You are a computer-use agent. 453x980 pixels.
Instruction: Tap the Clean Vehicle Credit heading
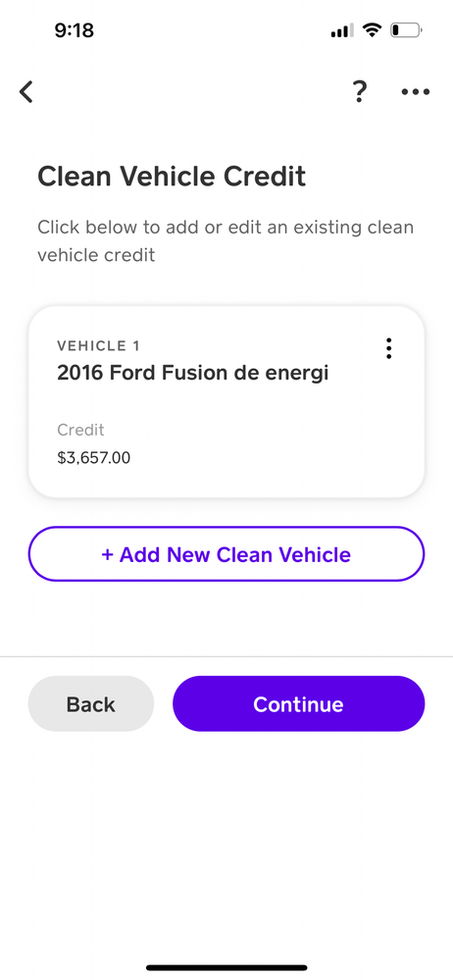[172, 177]
